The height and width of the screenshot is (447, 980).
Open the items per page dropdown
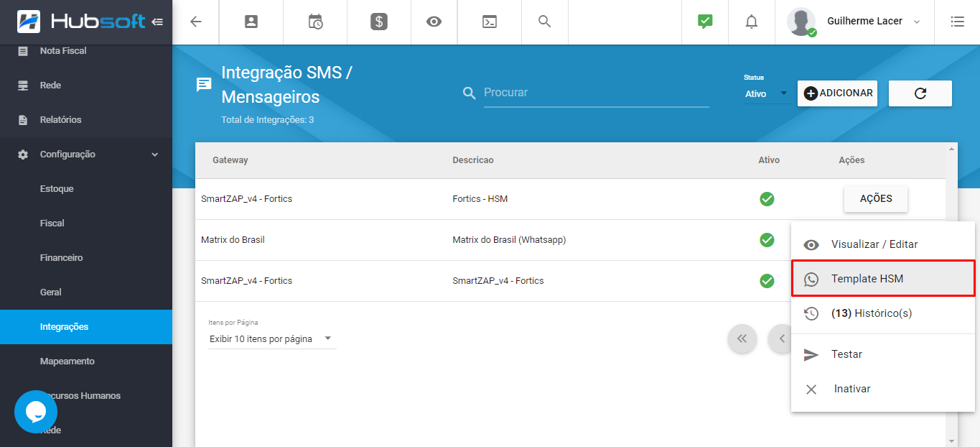tap(272, 338)
